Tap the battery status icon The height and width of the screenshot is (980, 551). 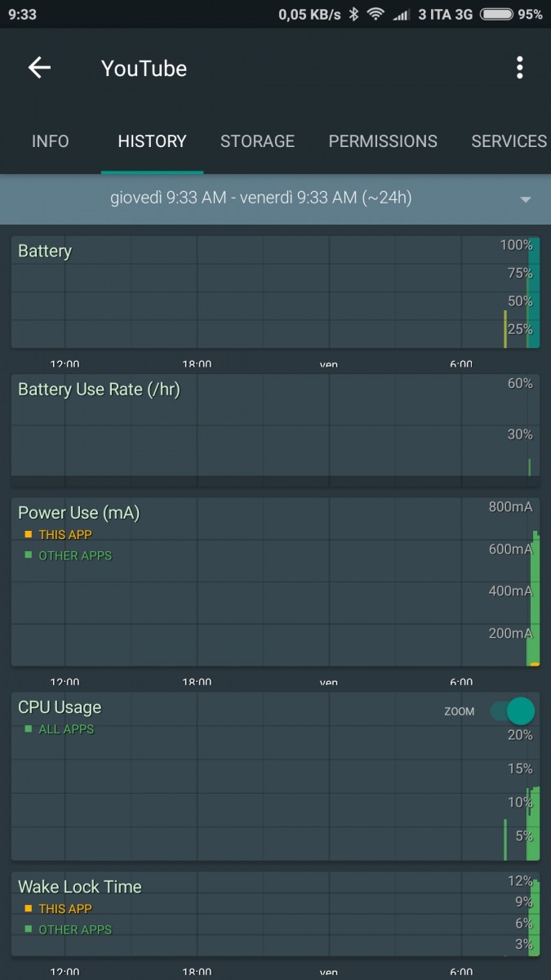496,14
